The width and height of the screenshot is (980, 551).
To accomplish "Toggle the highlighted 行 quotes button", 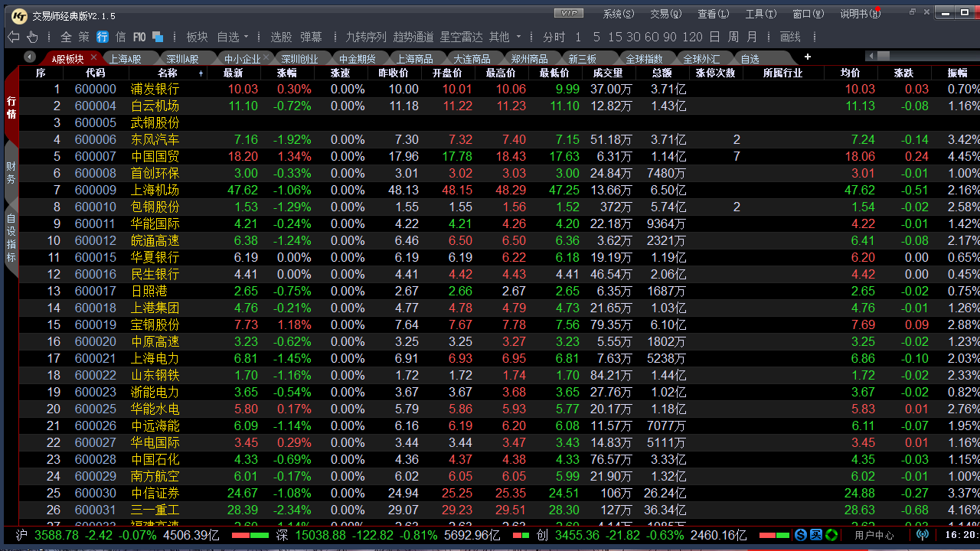I will [102, 37].
